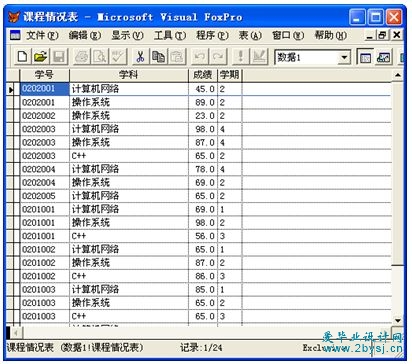Click the Cut scissors icon
The image size is (412, 364).
pos(141,57)
